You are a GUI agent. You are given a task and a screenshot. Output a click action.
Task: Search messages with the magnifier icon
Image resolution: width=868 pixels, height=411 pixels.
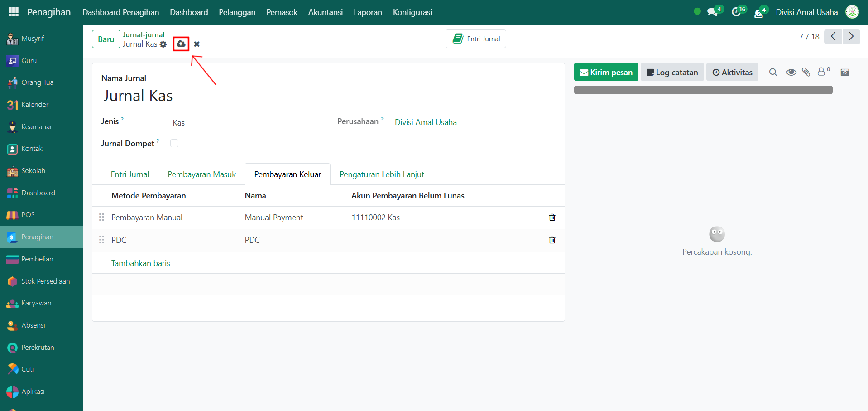point(773,72)
